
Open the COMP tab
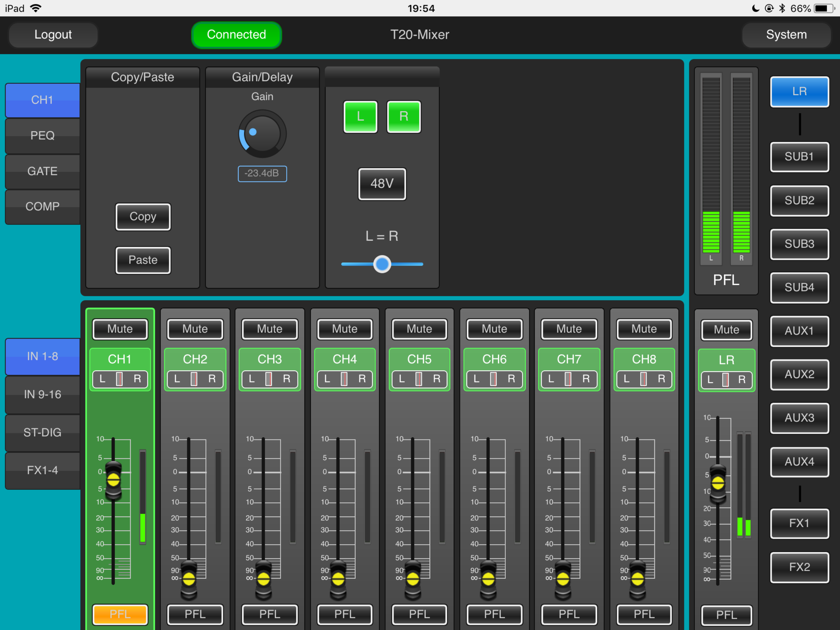pos(42,207)
